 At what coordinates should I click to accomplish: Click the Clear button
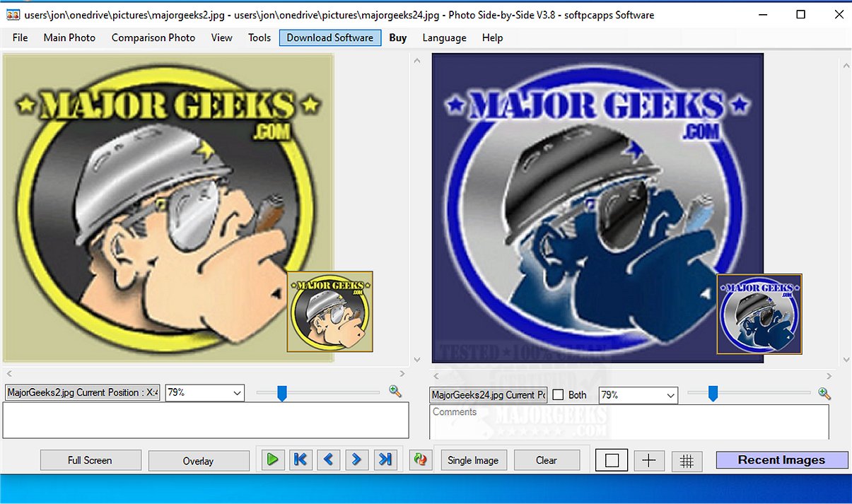pyautogui.click(x=547, y=460)
